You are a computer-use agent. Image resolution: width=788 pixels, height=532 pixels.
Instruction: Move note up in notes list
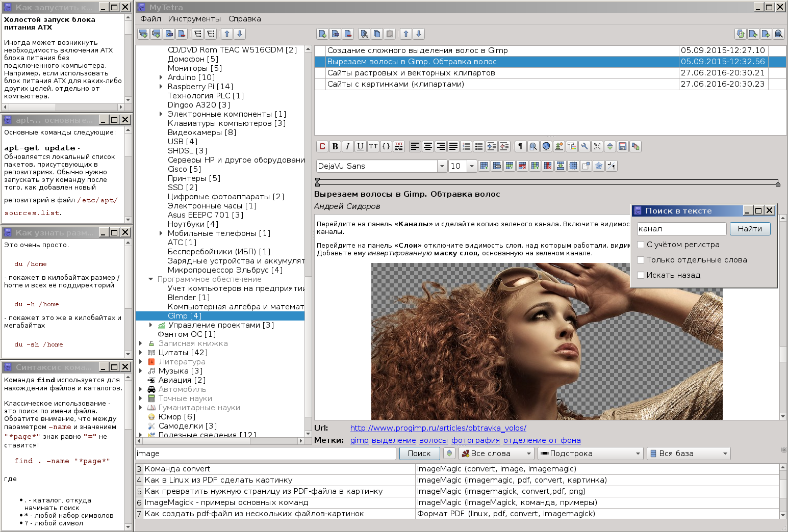click(x=406, y=34)
